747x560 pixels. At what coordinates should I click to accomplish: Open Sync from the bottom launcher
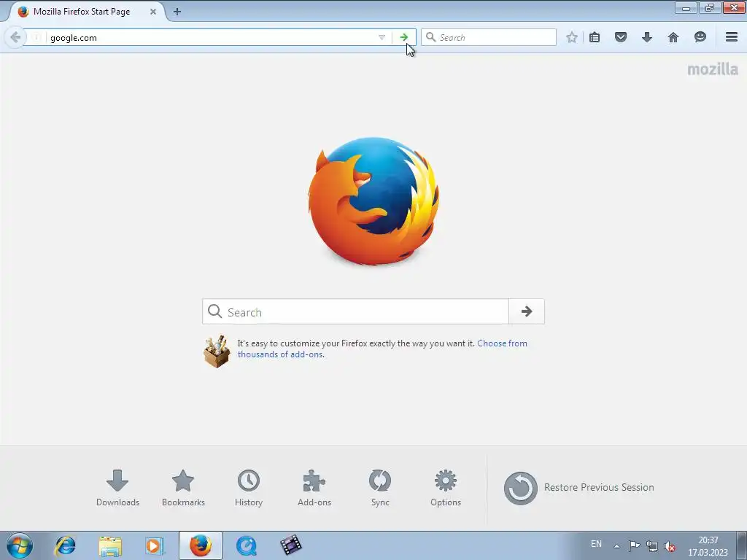380,488
